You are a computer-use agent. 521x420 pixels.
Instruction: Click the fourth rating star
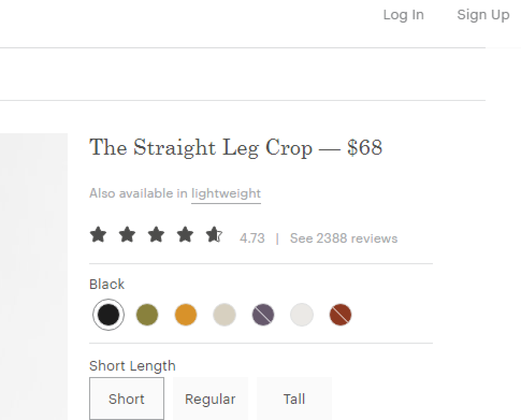pyautogui.click(x=185, y=235)
